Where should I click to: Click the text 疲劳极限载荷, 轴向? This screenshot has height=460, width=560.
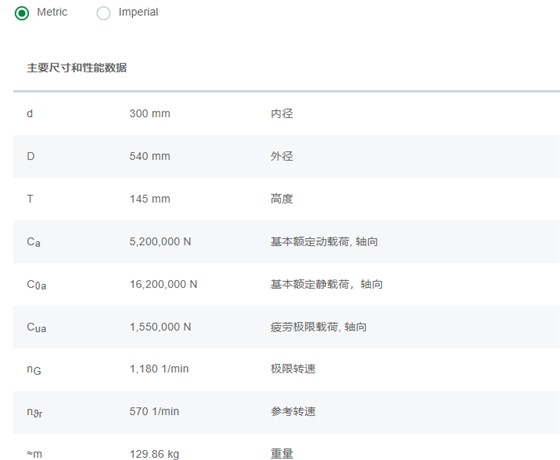[319, 327]
